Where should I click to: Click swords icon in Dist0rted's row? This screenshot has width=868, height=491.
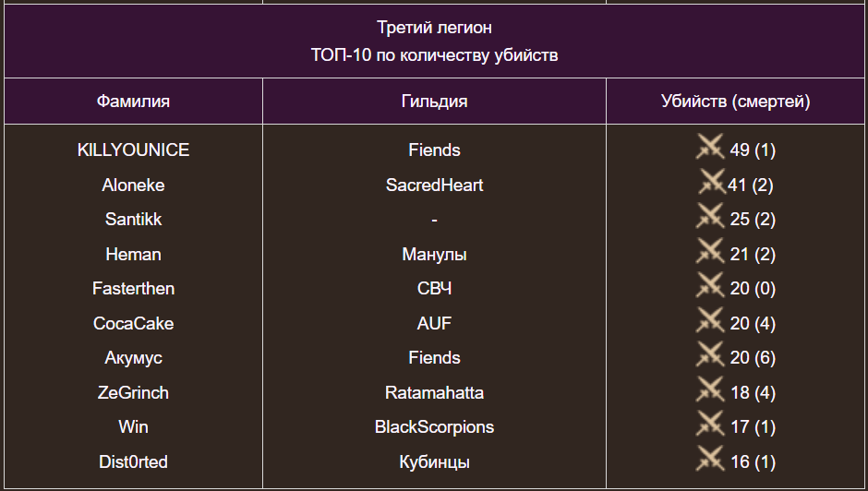pyautogui.click(x=710, y=460)
